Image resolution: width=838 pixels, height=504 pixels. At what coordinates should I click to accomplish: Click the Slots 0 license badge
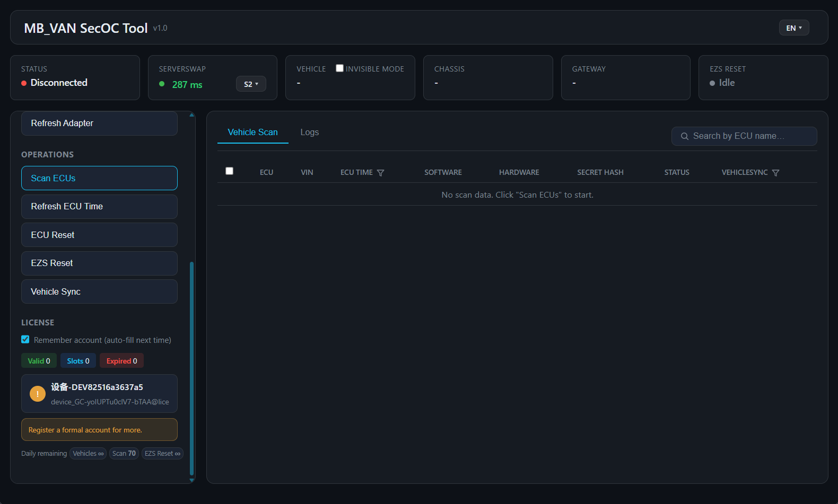point(78,361)
